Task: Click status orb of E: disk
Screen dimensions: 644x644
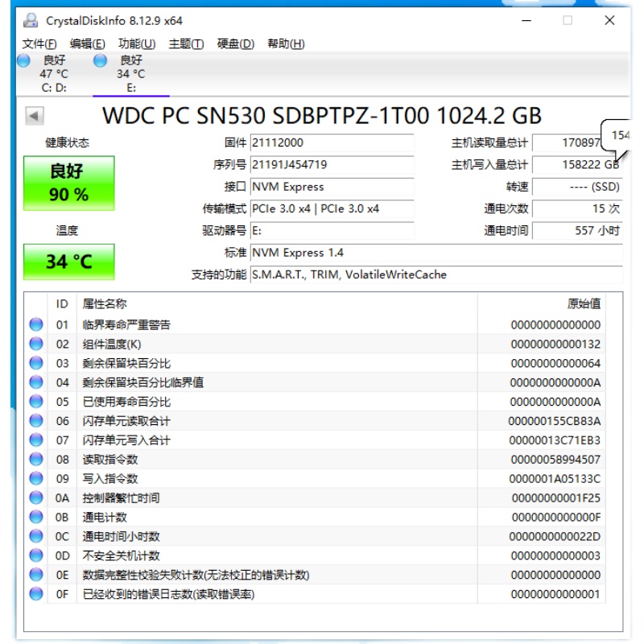Action: 100,60
